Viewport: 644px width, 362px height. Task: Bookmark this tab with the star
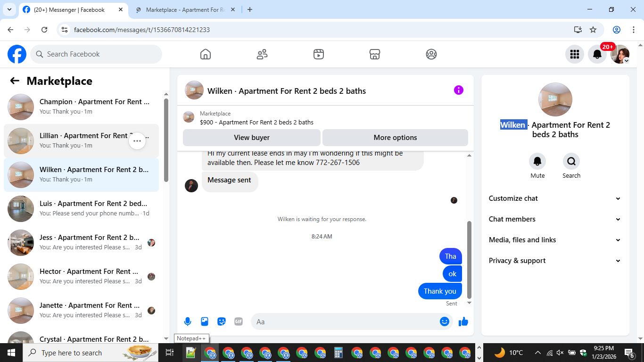pos(593,30)
